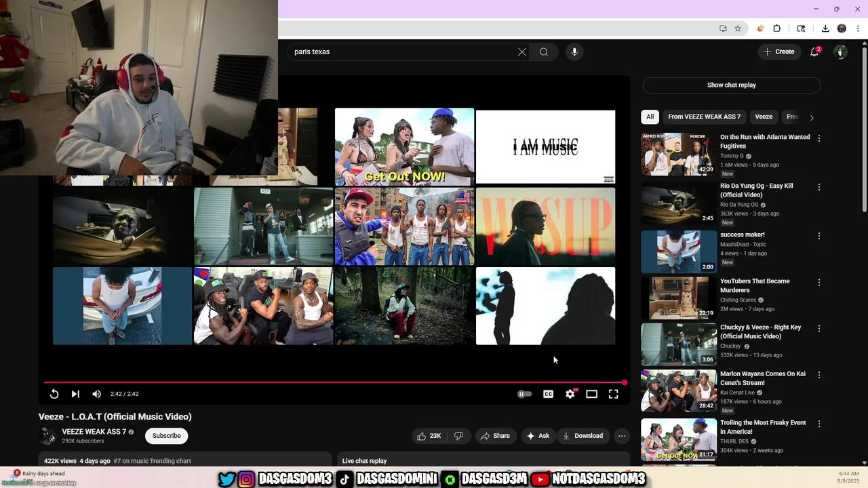Open On the Run with Atlanta Wanted Fugitives

[x=765, y=141]
